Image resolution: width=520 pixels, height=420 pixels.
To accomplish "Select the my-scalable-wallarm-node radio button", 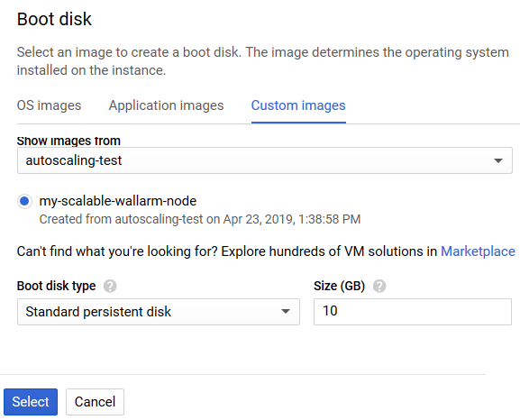I will 24,201.
